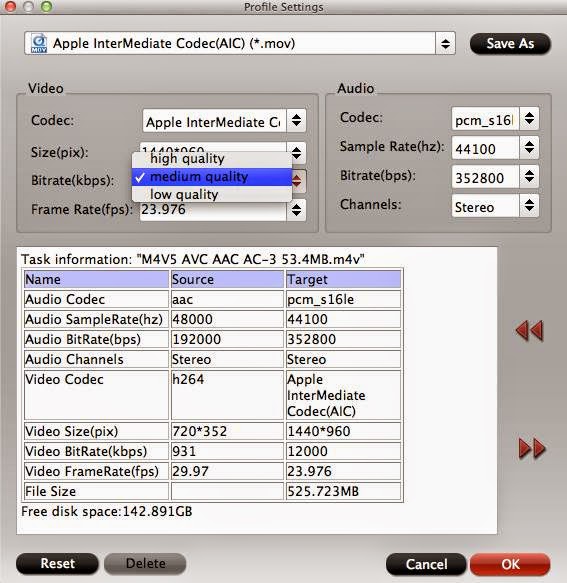Open the Video Size(pix) dropdown arrows
This screenshot has height=583, width=567.
(297, 153)
